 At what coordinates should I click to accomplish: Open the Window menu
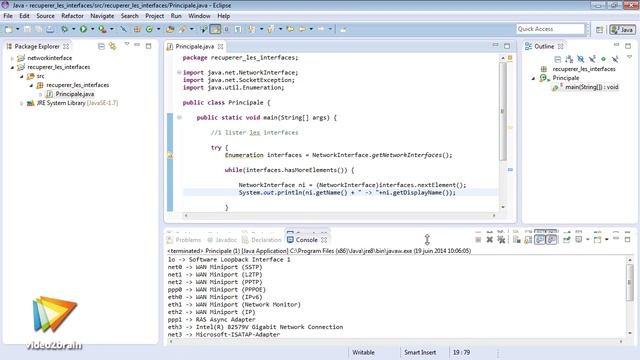coord(199,16)
